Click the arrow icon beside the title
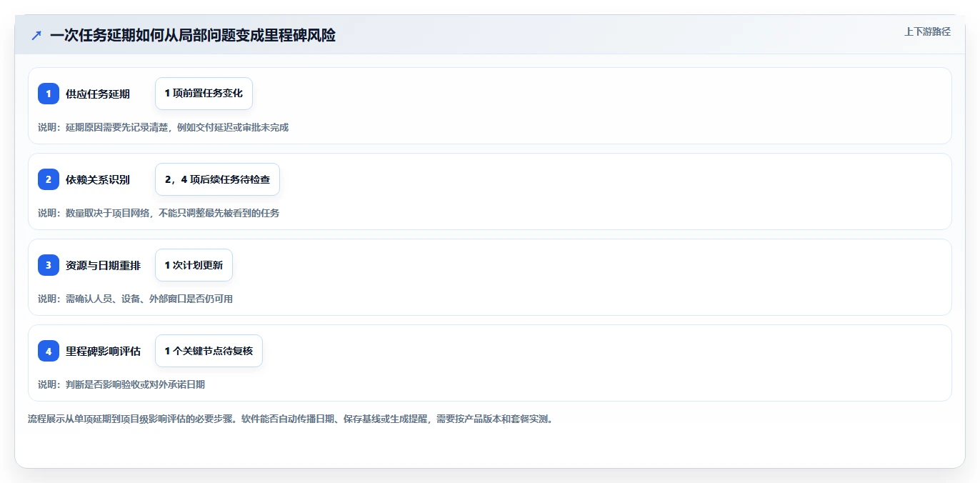The image size is (980, 483). tap(36, 36)
